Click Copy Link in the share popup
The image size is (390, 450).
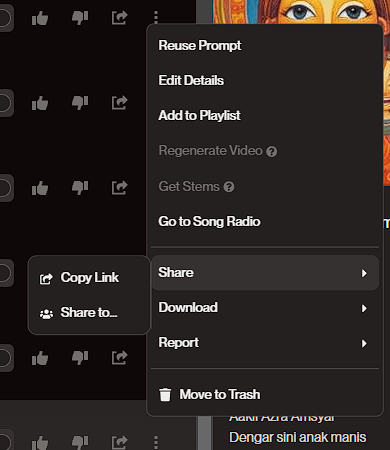[89, 278]
